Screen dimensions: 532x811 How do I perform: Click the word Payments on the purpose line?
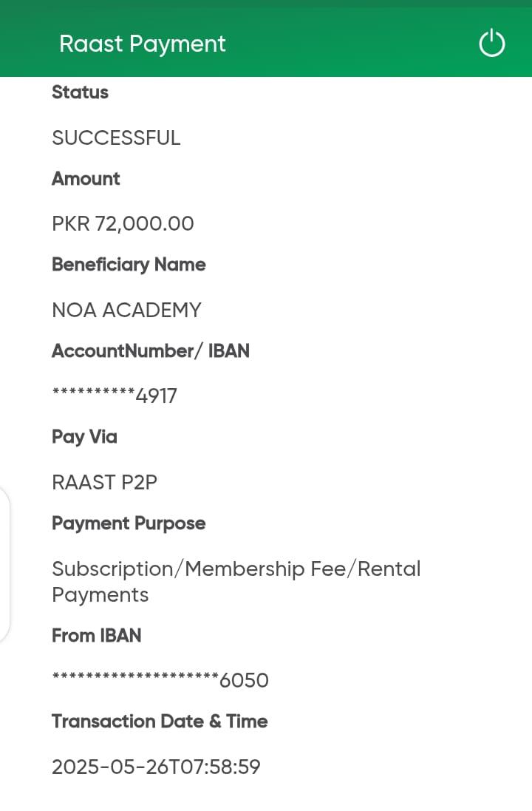(x=100, y=595)
